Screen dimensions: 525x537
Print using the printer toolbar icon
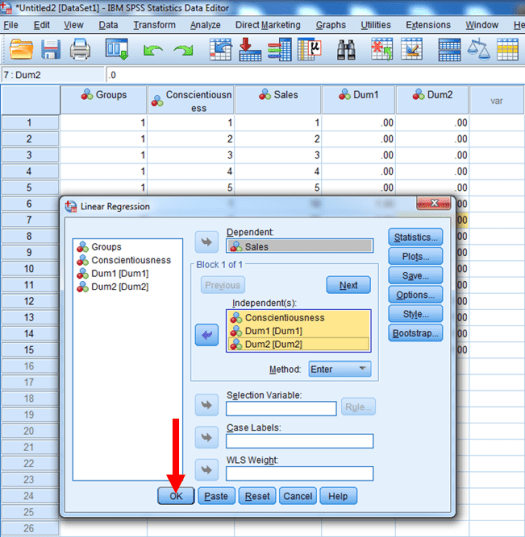(80, 49)
